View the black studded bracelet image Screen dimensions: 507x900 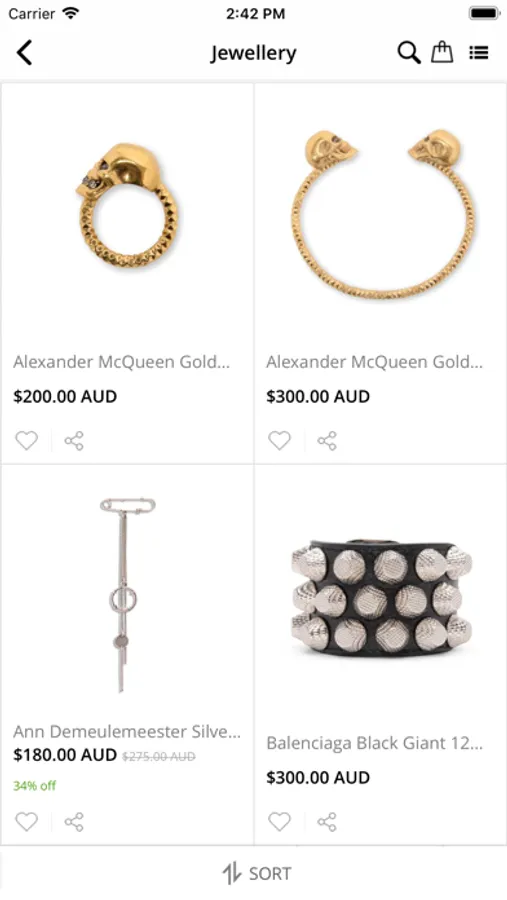[x=381, y=599]
